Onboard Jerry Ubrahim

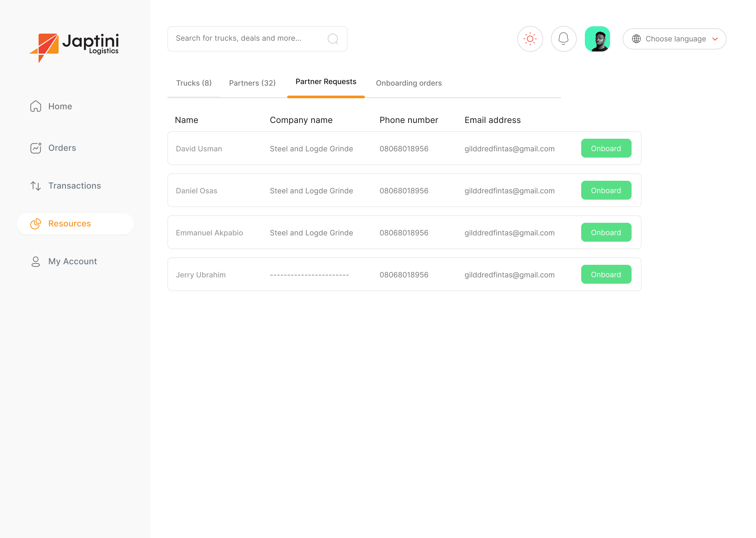pyautogui.click(x=606, y=274)
